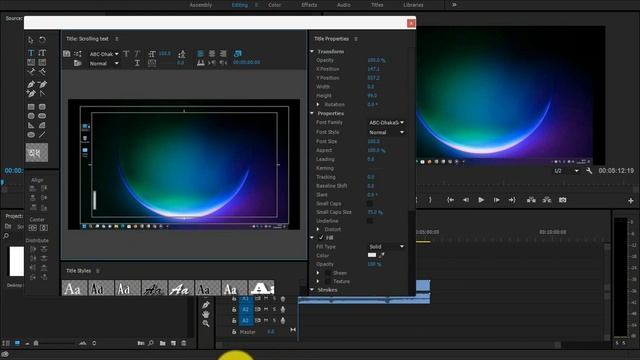Open the Templates button in title toolbar
This screenshot has width=640, height=360.
(x=78, y=63)
